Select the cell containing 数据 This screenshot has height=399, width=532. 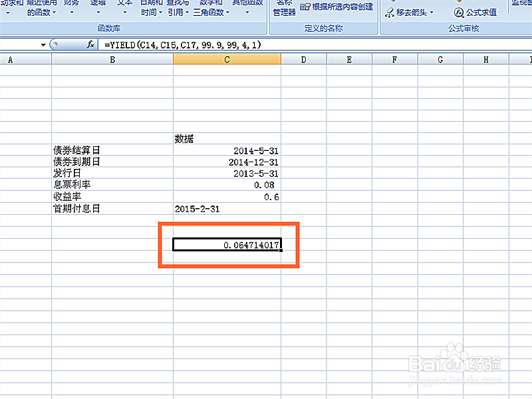pos(227,138)
